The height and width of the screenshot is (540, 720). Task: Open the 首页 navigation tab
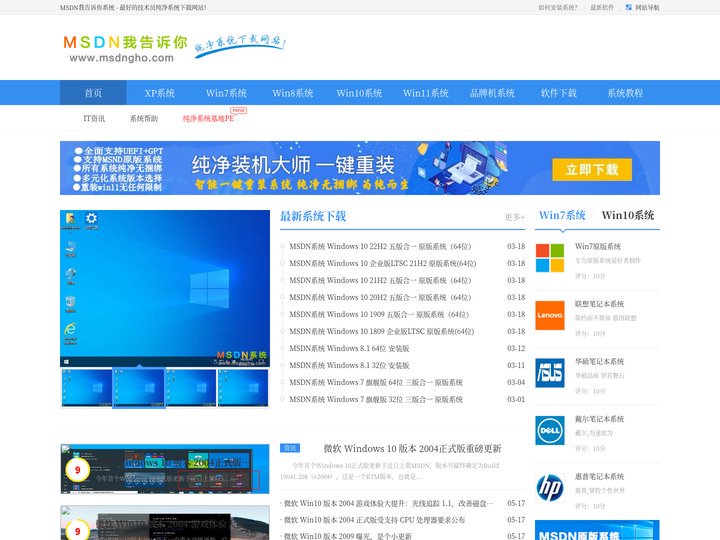click(x=93, y=93)
